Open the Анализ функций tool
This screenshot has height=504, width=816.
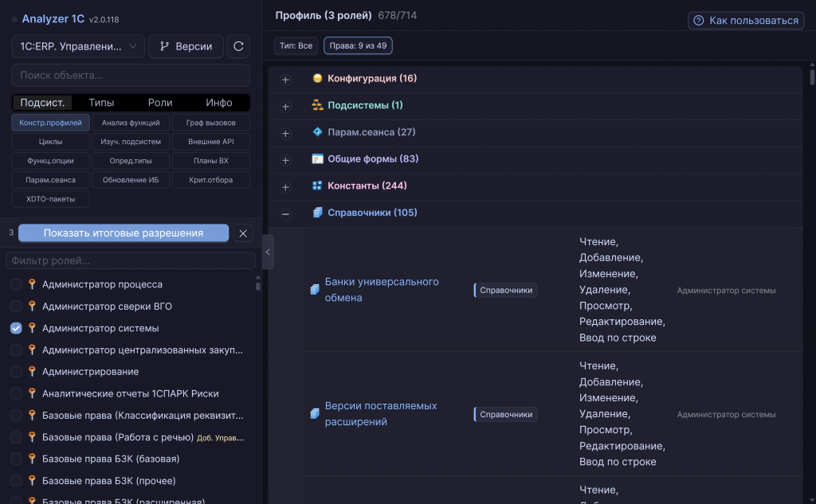coord(131,123)
